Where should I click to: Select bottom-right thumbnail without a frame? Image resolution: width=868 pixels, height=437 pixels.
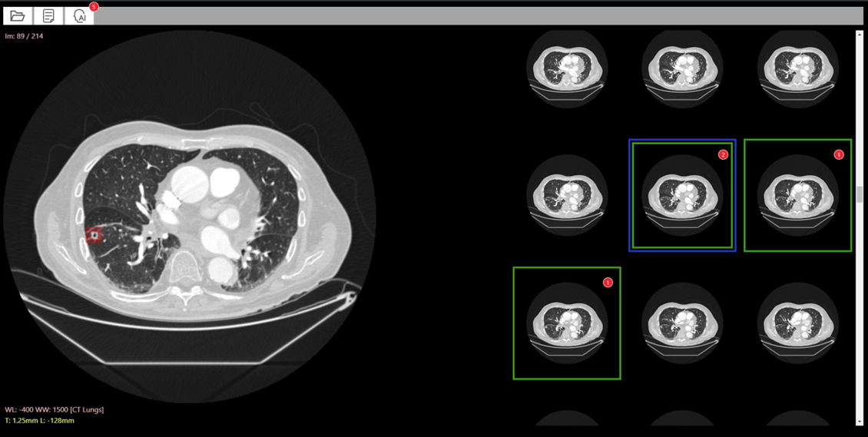point(797,323)
